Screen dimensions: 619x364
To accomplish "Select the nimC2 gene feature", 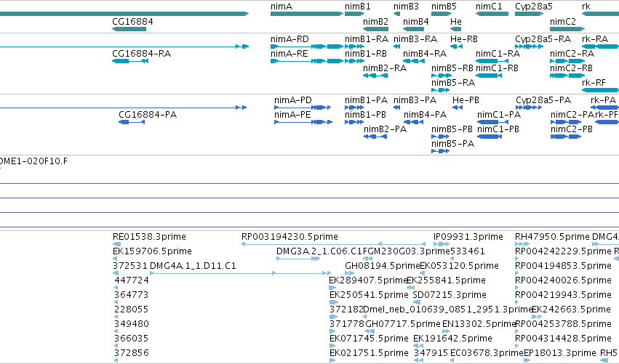I will click(x=567, y=29).
